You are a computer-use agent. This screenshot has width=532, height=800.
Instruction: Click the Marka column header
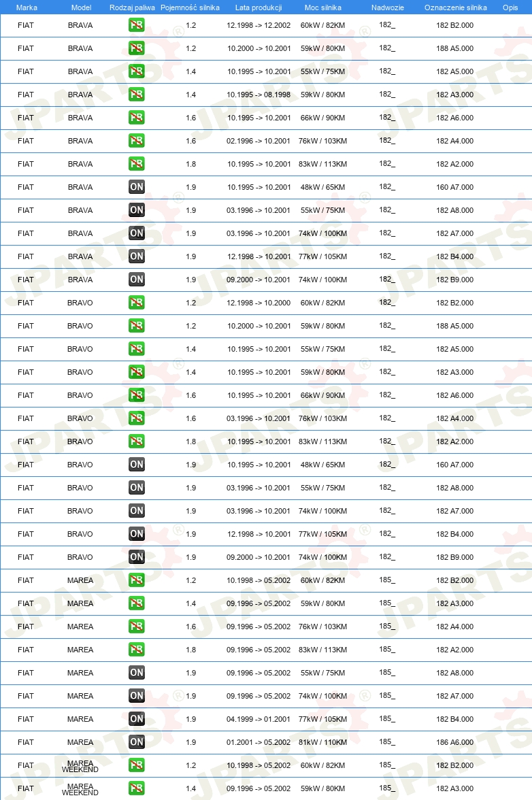(27, 7)
